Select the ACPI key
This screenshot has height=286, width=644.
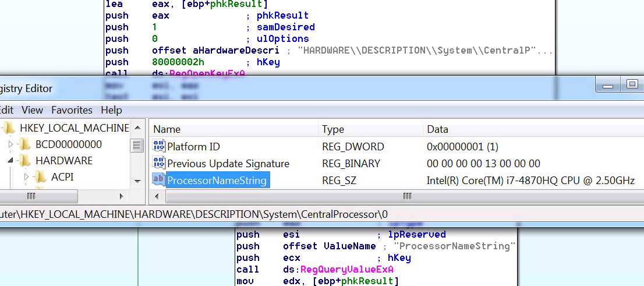click(62, 176)
